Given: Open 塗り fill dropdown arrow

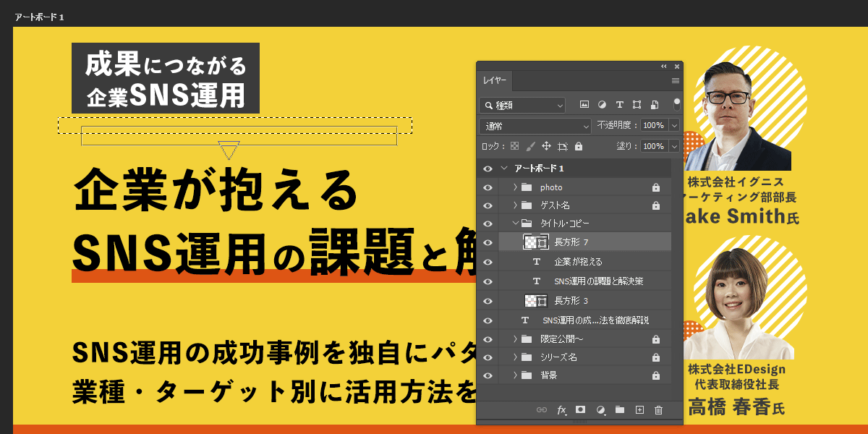Looking at the screenshot, I should pos(674,146).
